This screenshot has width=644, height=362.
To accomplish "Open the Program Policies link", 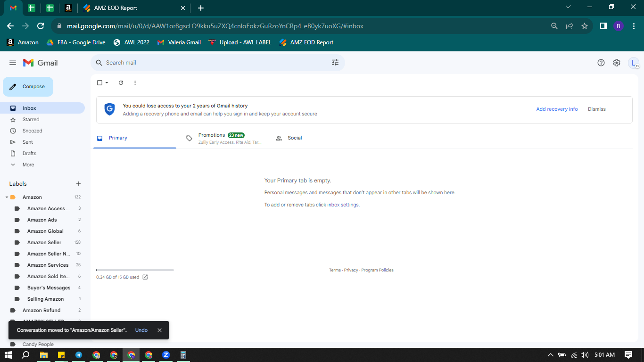I will (x=377, y=270).
